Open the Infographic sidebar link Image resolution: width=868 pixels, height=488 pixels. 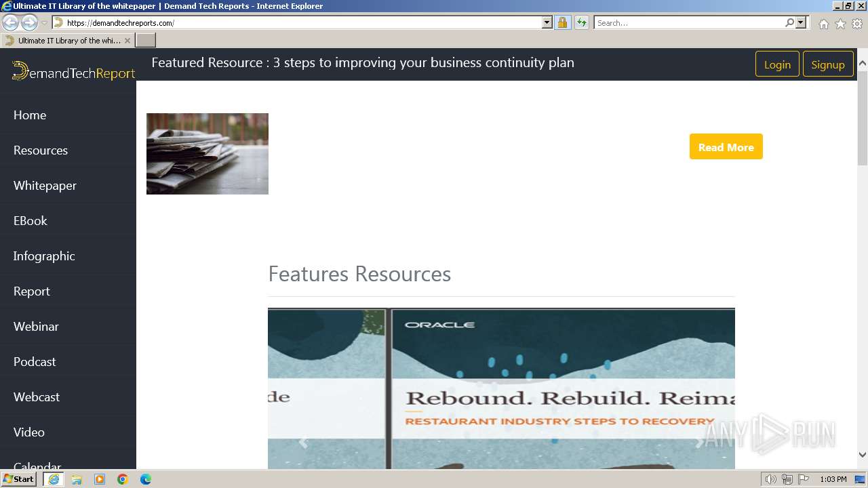(44, 256)
